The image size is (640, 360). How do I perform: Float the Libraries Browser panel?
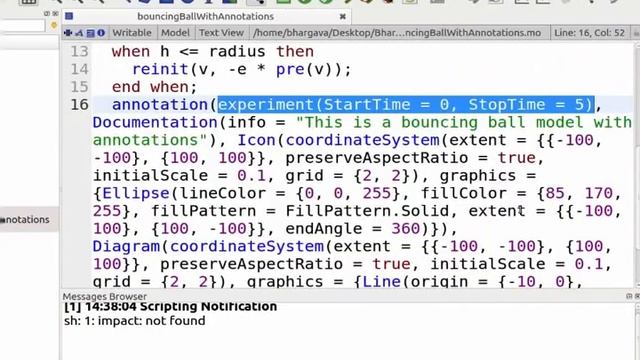pos(47,13)
